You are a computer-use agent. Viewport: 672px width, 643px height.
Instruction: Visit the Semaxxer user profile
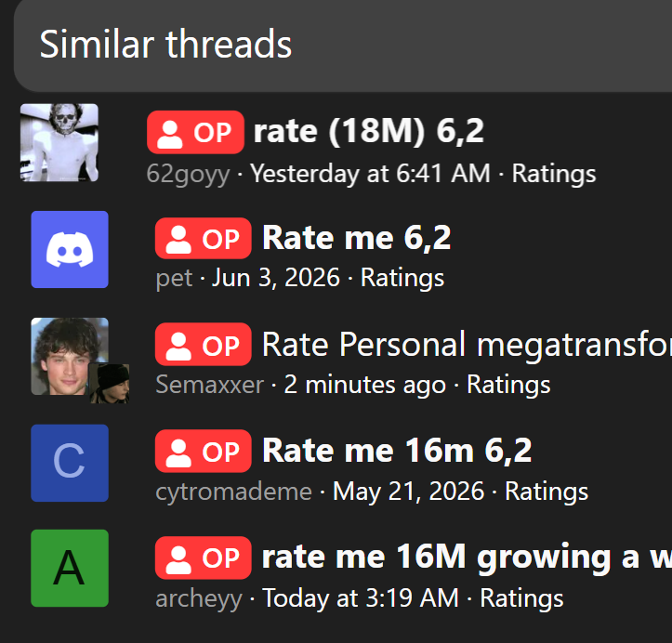[x=209, y=385]
